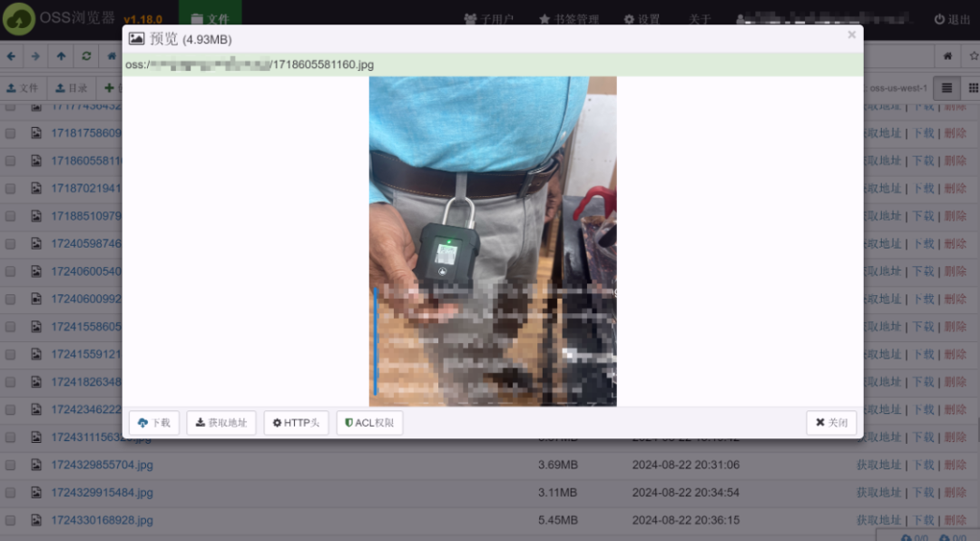Viewport: 980px width, 541px height.
Task: Click 删除 for 1724330168928.jpg
Action: (955, 520)
